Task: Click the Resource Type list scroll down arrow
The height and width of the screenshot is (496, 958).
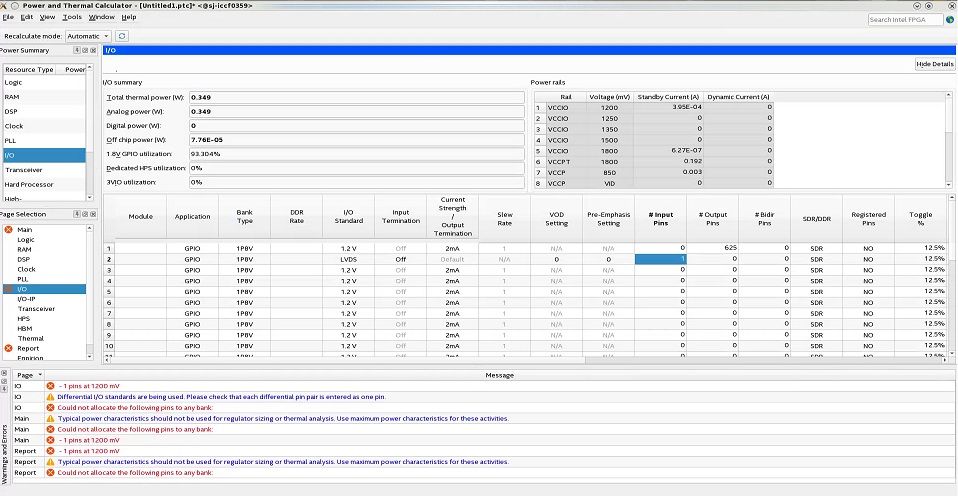Action: coord(90,198)
